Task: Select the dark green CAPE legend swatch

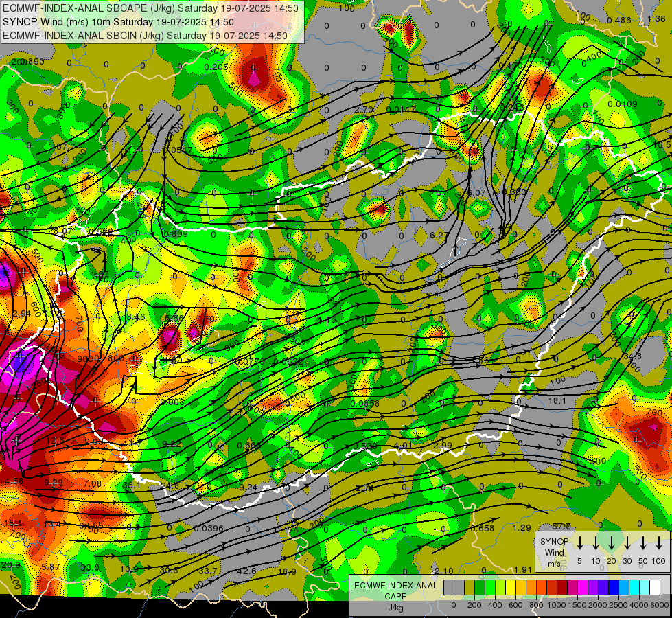Action: (480, 587)
